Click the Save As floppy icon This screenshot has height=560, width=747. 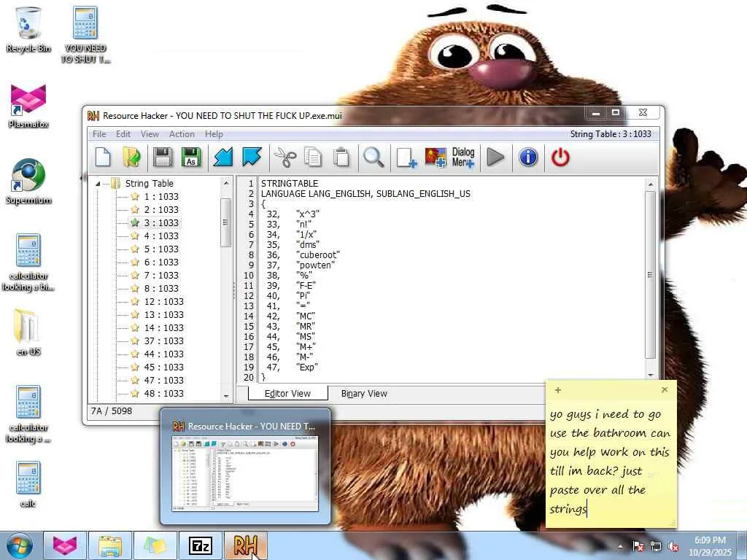click(191, 157)
